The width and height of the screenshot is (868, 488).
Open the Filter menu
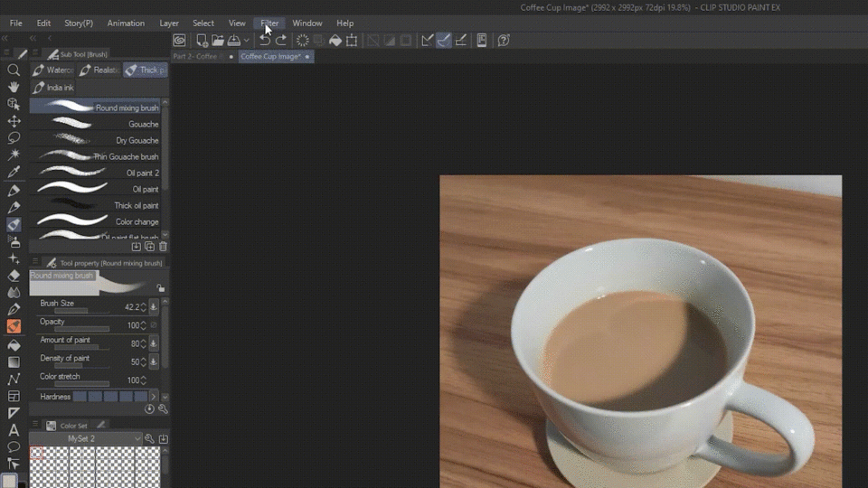tap(269, 23)
